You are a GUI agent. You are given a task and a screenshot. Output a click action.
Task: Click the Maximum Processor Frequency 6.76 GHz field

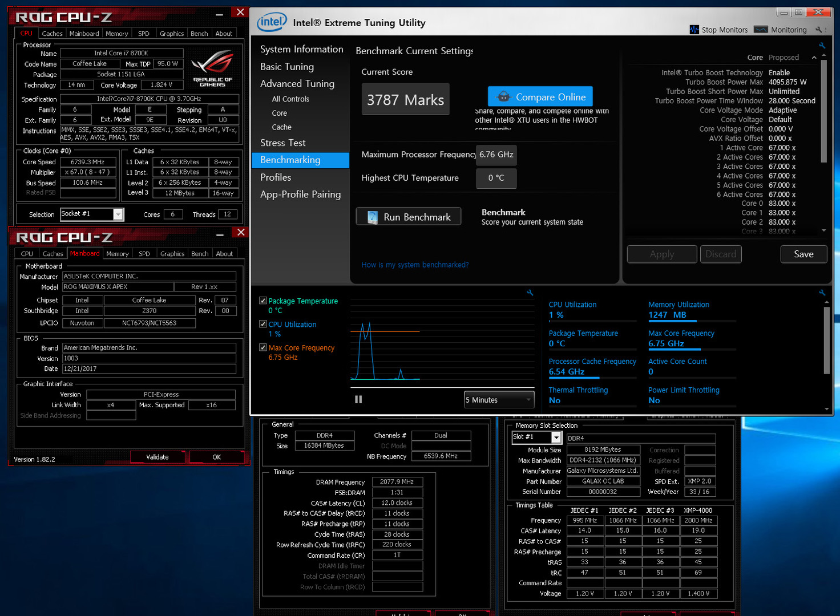tap(496, 155)
